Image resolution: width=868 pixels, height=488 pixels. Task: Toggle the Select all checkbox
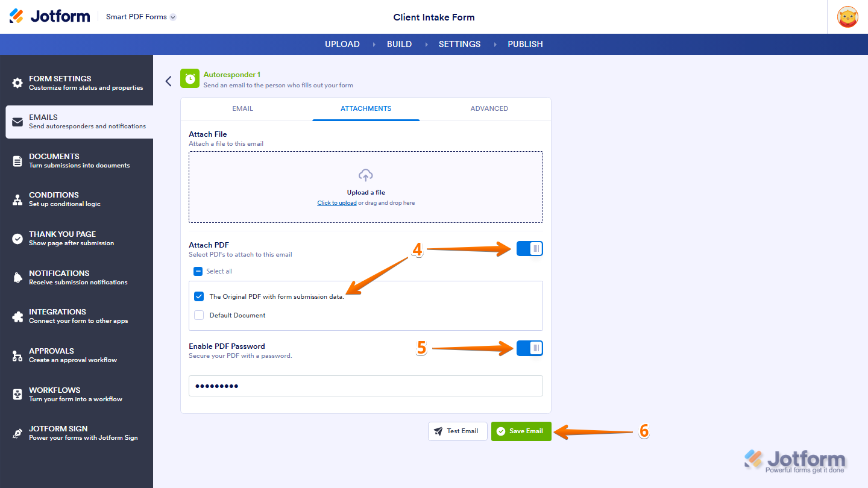(x=198, y=271)
